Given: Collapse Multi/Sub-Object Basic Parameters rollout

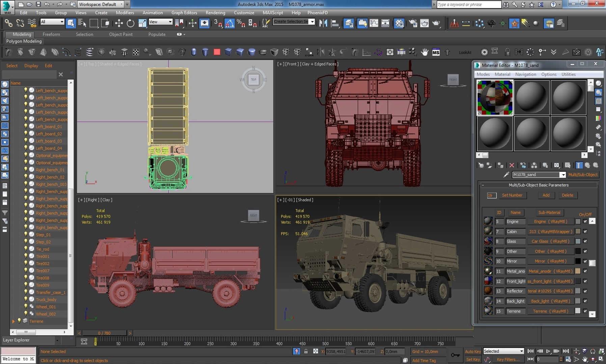Looking at the screenshot, I should click(483, 185).
